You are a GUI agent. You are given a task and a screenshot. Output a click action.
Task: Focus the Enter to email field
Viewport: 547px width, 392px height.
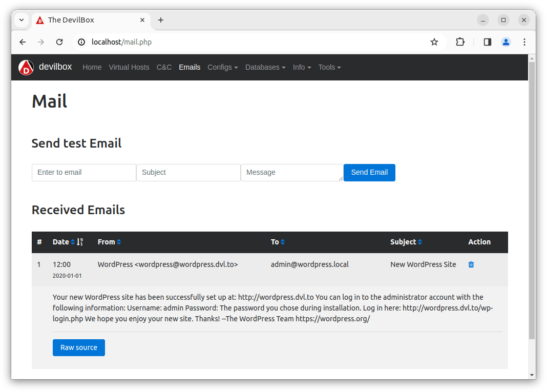(x=84, y=173)
